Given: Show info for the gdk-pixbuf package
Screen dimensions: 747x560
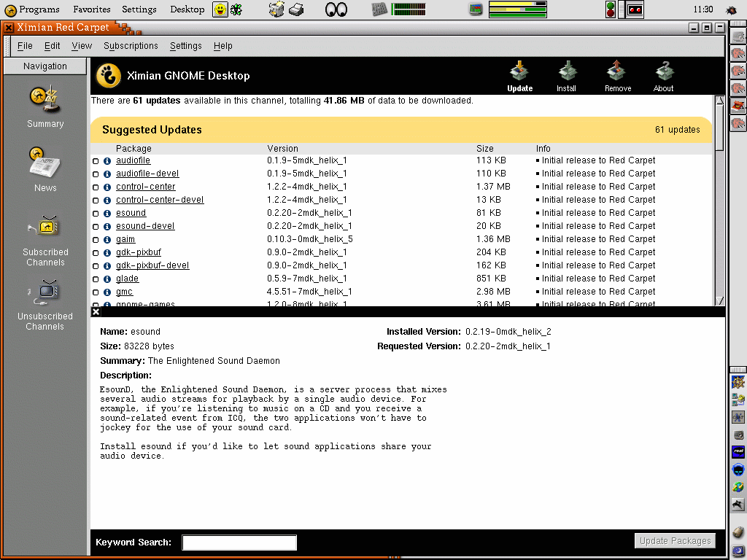Looking at the screenshot, I should coord(107,252).
